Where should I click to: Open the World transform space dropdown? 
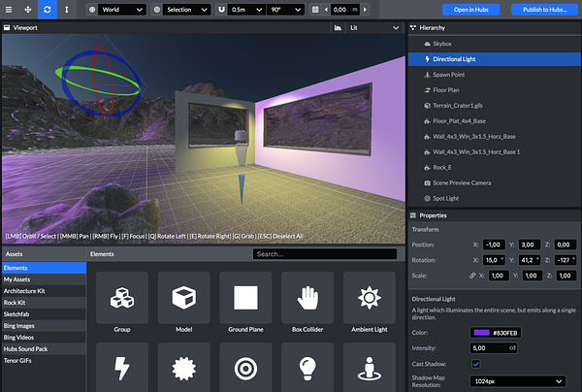(121, 10)
